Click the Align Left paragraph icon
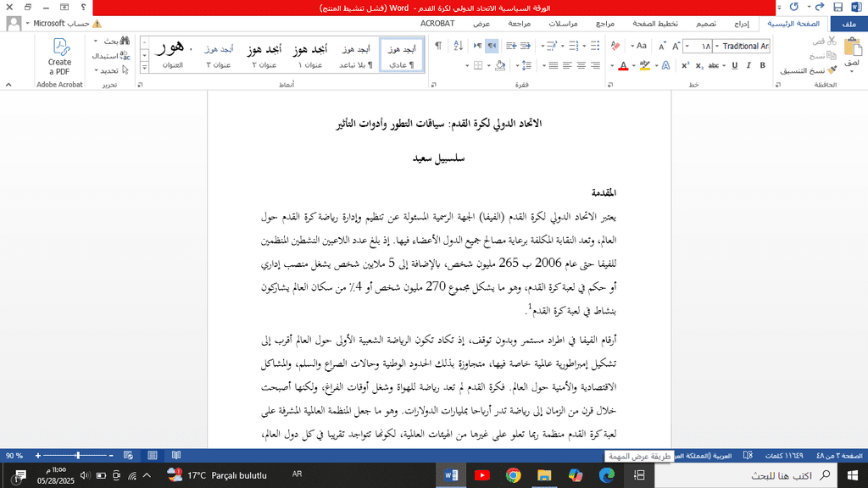Image resolution: width=868 pixels, height=488 pixels. (567, 65)
